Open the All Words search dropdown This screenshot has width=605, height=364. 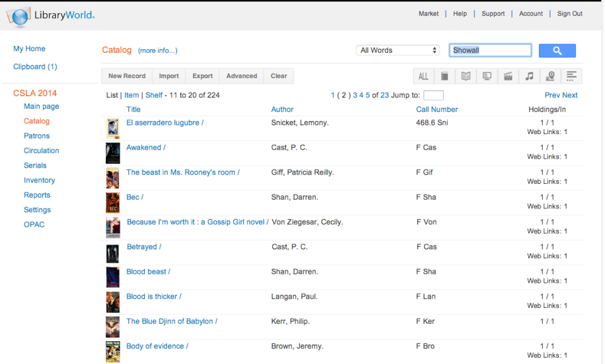click(x=398, y=50)
